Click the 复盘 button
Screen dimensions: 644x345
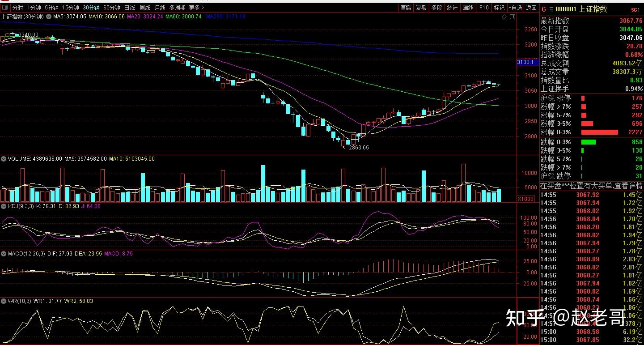point(421,8)
